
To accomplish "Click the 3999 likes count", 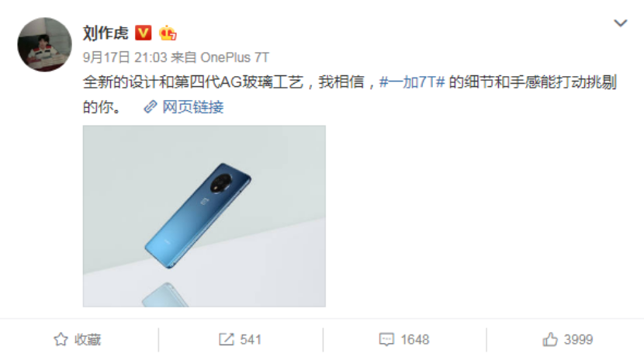I will (x=578, y=340).
